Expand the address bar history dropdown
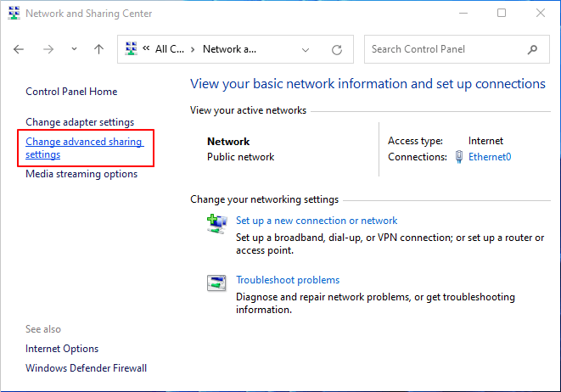561x392 pixels. [x=306, y=49]
